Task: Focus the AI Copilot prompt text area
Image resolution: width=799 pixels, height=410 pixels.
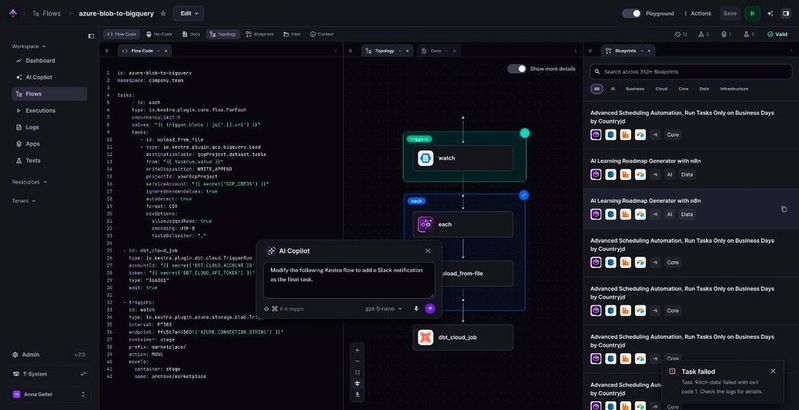Action: pos(349,280)
